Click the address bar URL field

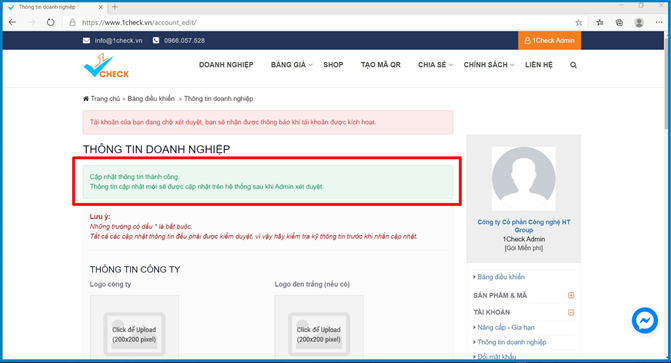(x=325, y=23)
